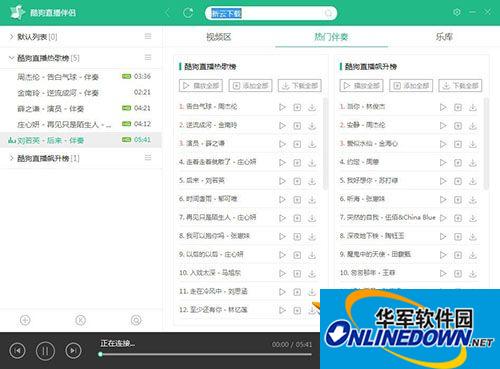Skip to next track

73,351
